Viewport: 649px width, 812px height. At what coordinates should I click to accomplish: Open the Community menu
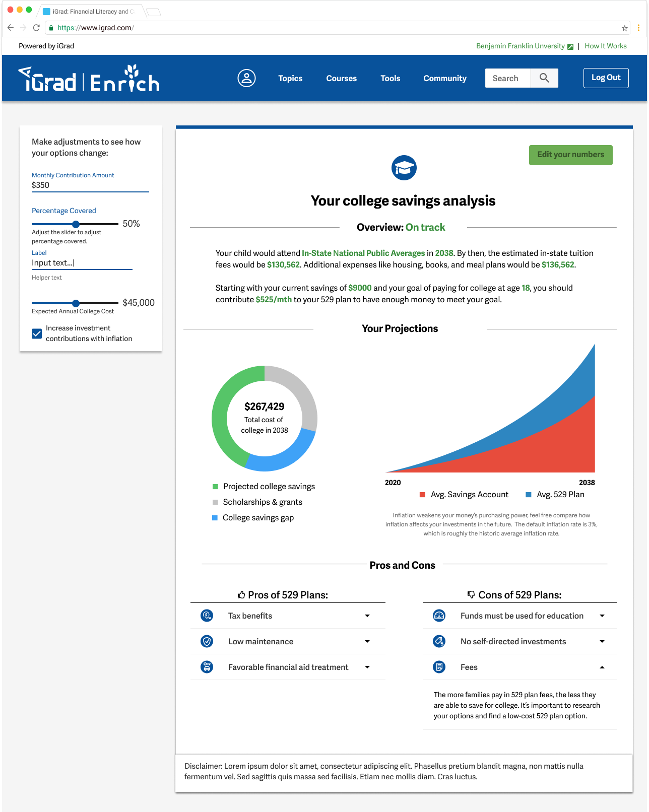(445, 78)
